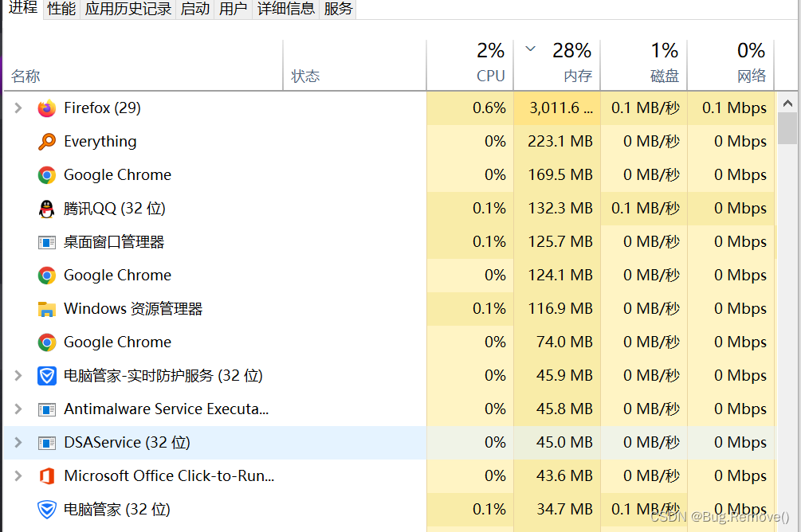Click the 43.6 MB memory value
Image resolution: width=801 pixels, height=532 pixels.
564,475
